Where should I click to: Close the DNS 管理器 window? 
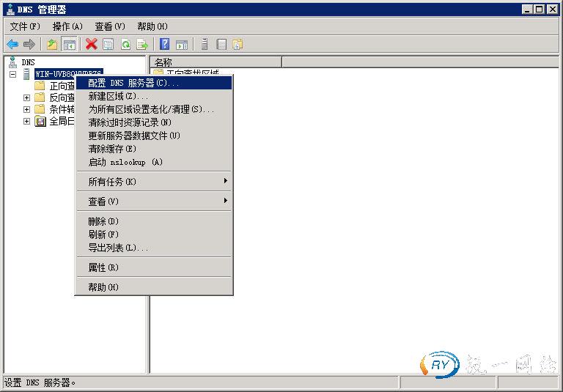552,10
